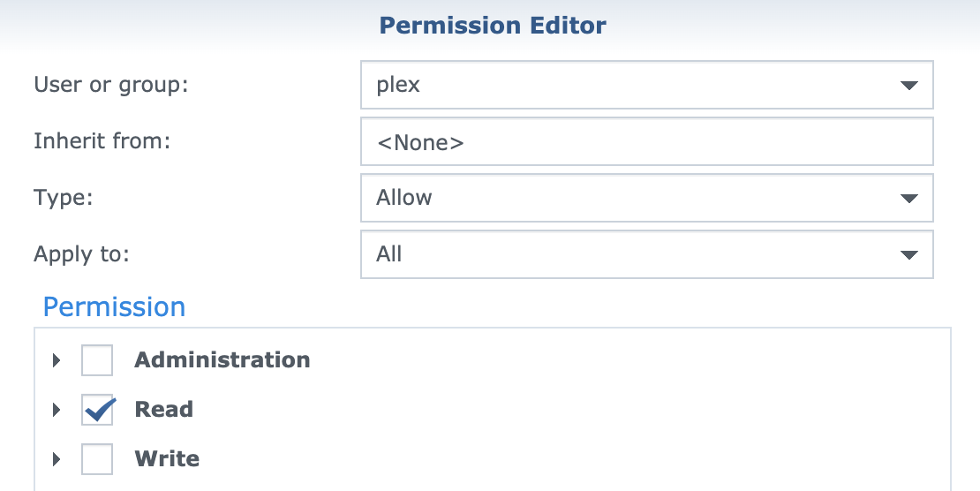Expand the Administration permission tree arrow
The width and height of the screenshot is (980, 491).
(57, 360)
